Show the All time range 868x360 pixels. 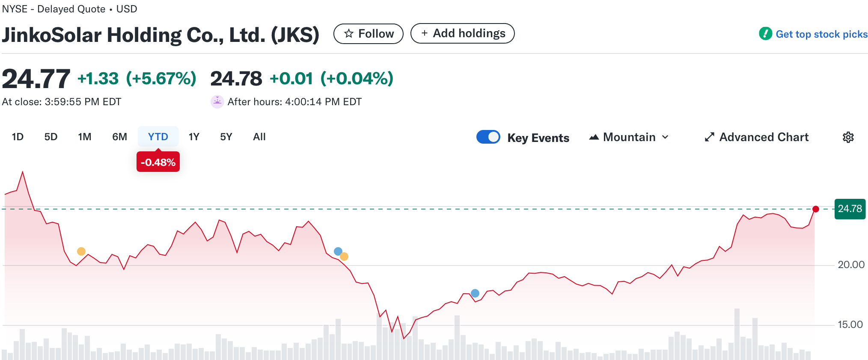259,137
